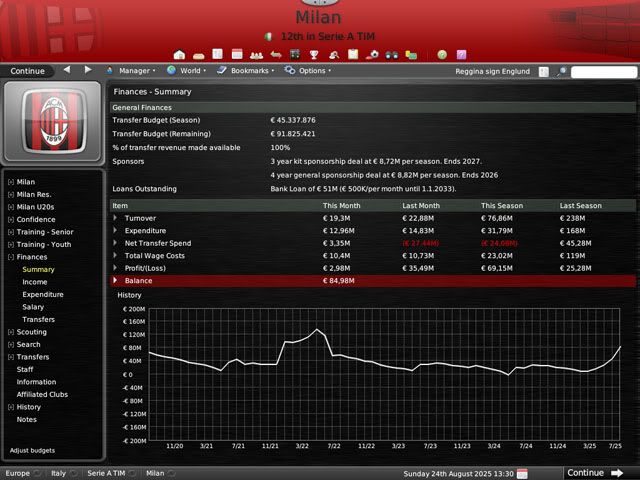The width and height of the screenshot is (640, 480).
Task: Go forward with the right arrow
Action: tap(88, 70)
